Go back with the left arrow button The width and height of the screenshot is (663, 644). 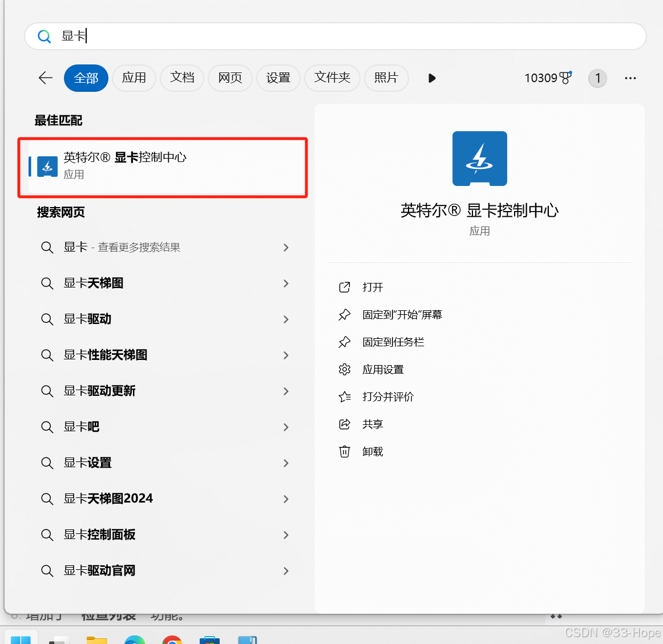(46, 78)
